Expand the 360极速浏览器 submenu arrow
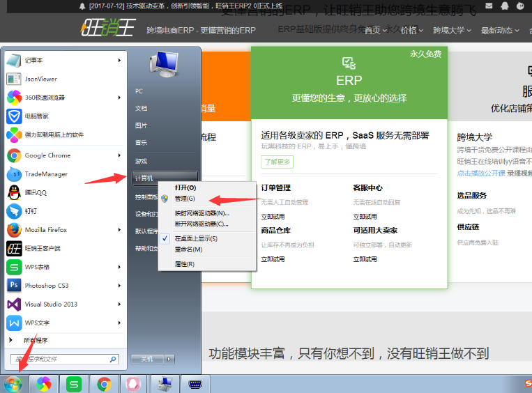The height and width of the screenshot is (393, 532). coord(119,98)
